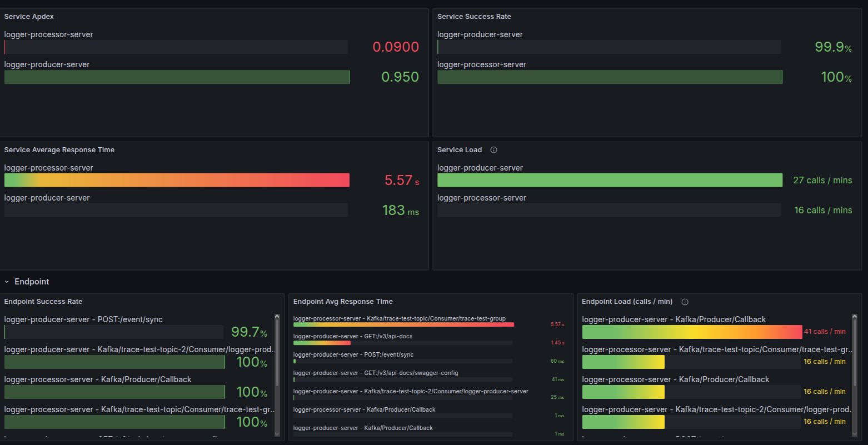The height and width of the screenshot is (445, 868).
Task: Open the Endpoint Success Rate panel title
Action: (x=43, y=302)
